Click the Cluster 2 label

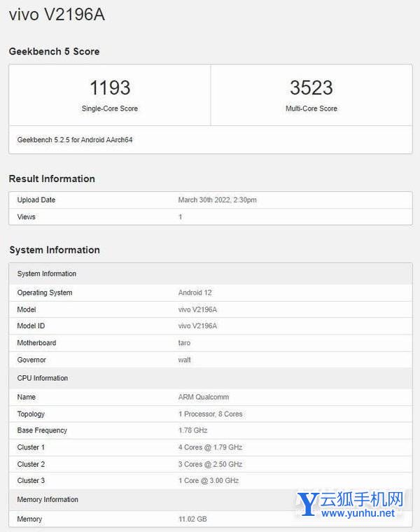pyautogui.click(x=31, y=464)
